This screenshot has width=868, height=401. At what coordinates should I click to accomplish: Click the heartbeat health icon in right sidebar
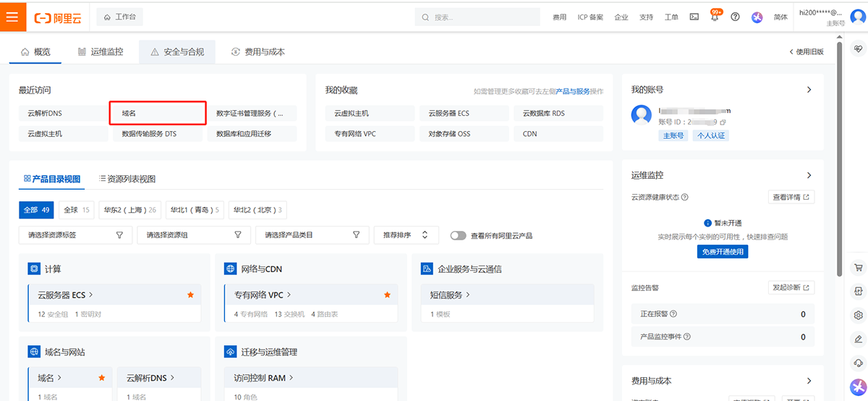(859, 49)
